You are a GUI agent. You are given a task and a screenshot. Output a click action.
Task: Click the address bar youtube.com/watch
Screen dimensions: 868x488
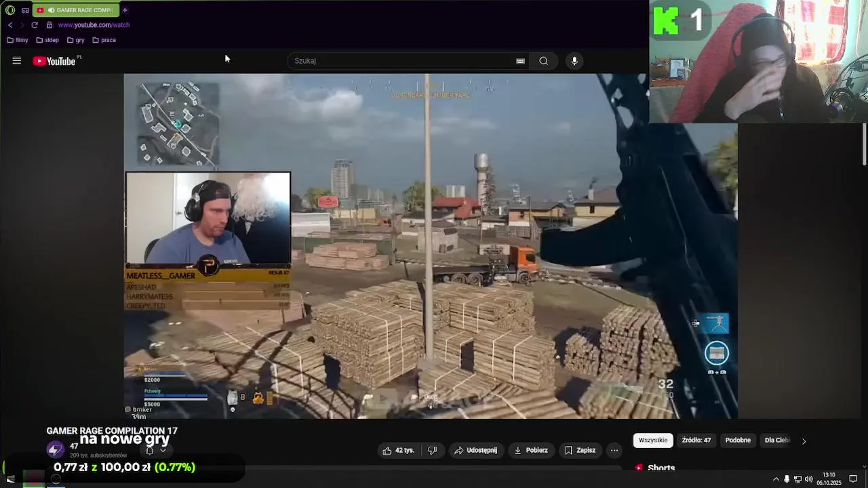click(x=94, y=25)
